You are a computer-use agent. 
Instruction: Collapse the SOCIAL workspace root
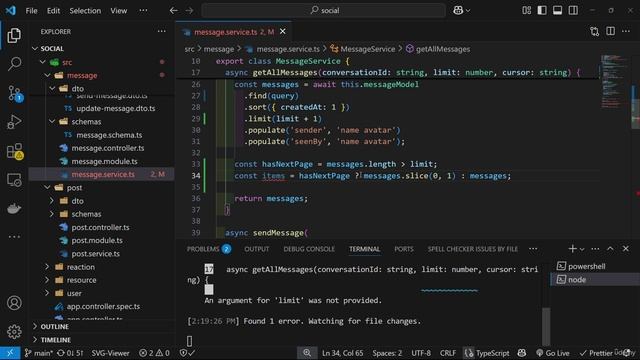(x=35, y=49)
